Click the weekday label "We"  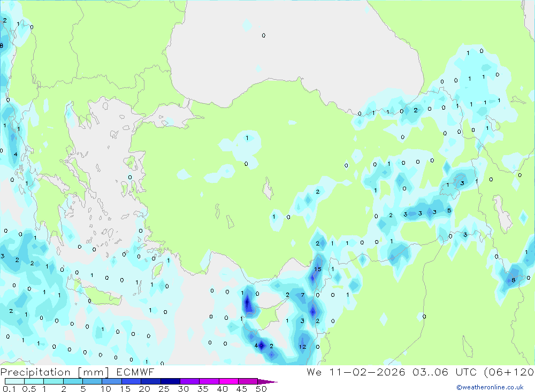tap(314, 372)
